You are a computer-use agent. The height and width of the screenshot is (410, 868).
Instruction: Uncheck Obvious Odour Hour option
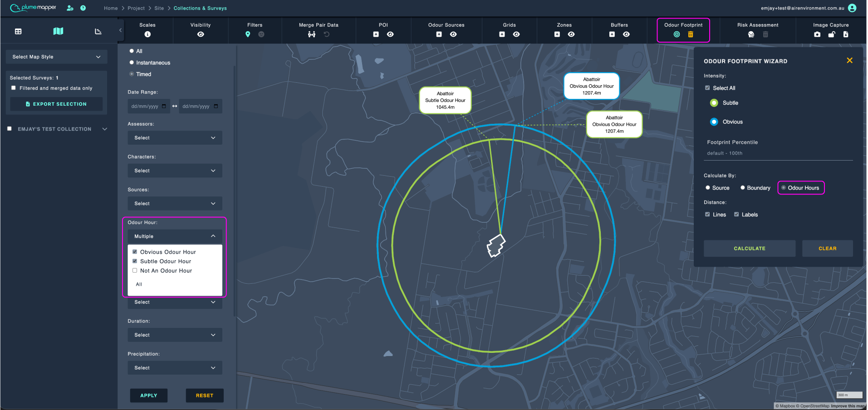135,252
